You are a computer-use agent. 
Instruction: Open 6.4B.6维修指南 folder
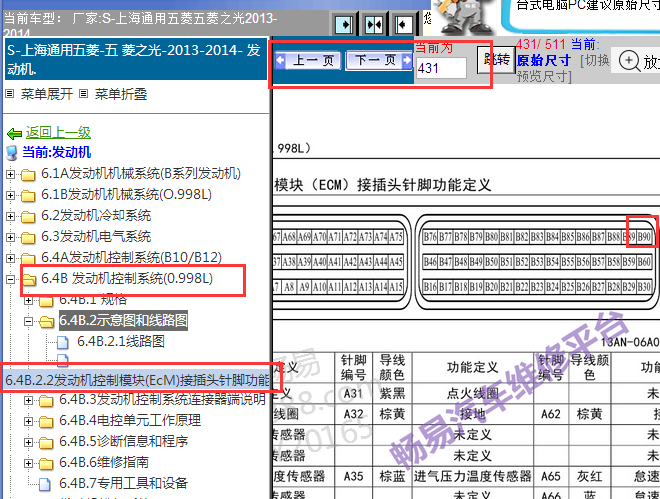click(104, 462)
